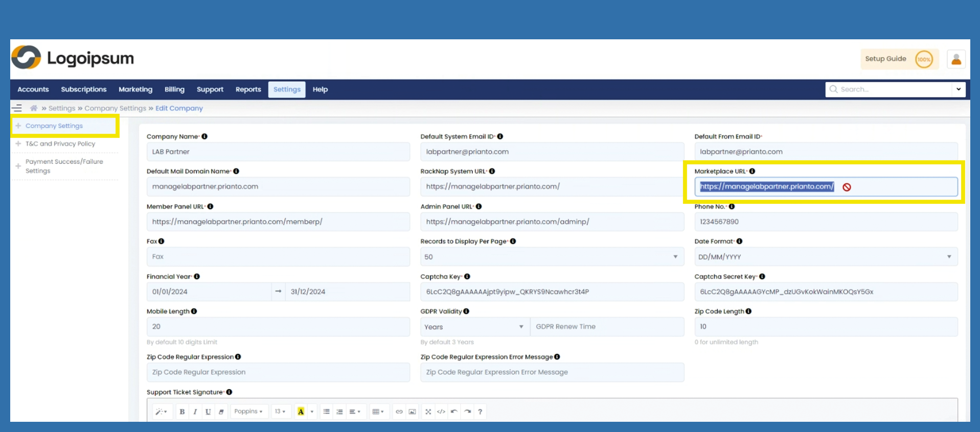Open the Reports menu

click(248, 89)
